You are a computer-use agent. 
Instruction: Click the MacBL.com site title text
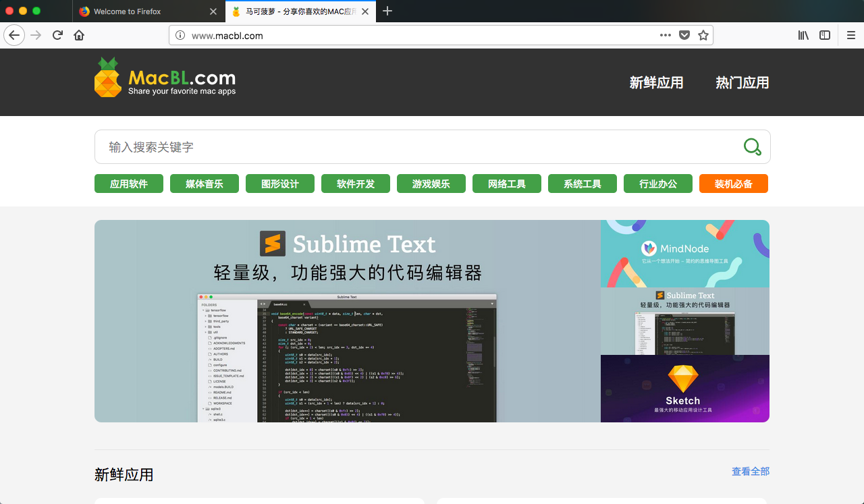[182, 78]
